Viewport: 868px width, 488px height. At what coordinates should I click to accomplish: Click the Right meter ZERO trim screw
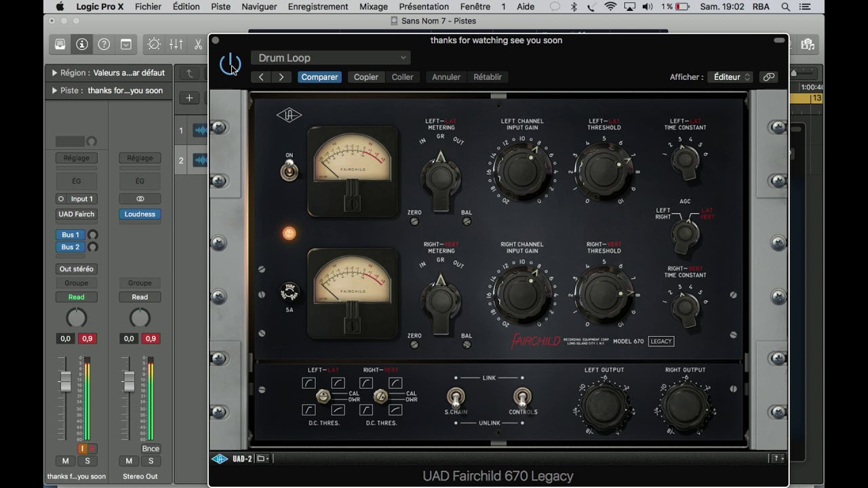(x=414, y=344)
